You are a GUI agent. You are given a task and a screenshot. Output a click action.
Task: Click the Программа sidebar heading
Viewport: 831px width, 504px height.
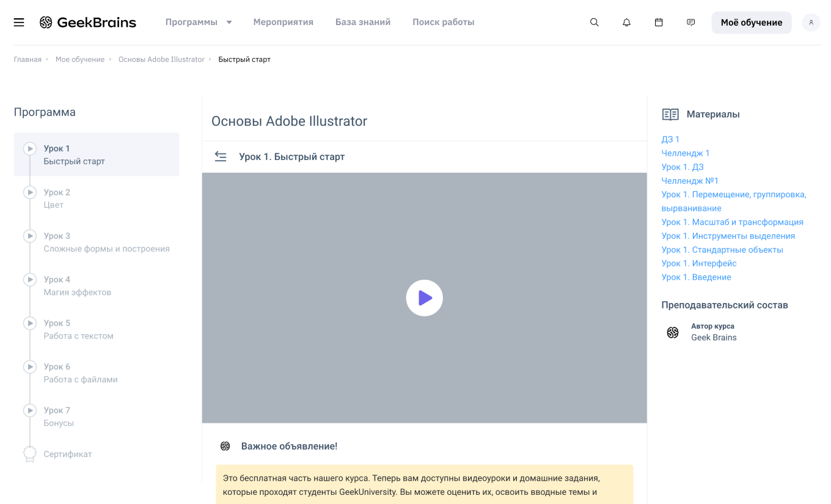45,112
